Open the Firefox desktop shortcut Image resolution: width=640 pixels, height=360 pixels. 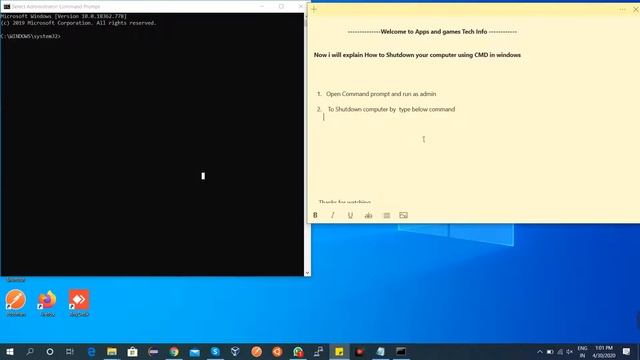click(x=47, y=303)
